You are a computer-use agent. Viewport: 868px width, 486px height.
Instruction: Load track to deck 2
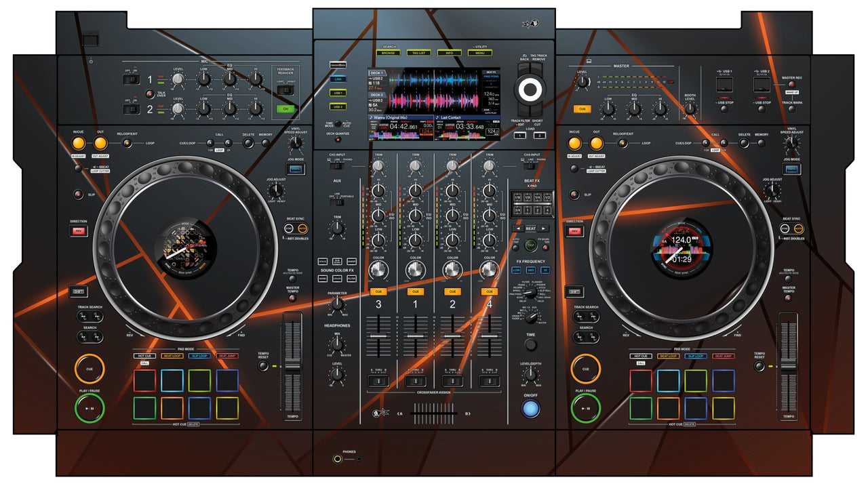tap(539, 136)
